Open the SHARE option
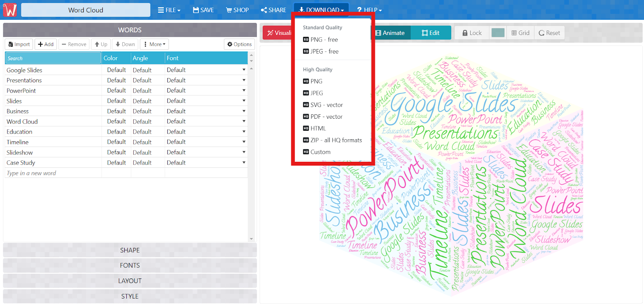The height and width of the screenshot is (305, 644). [274, 10]
